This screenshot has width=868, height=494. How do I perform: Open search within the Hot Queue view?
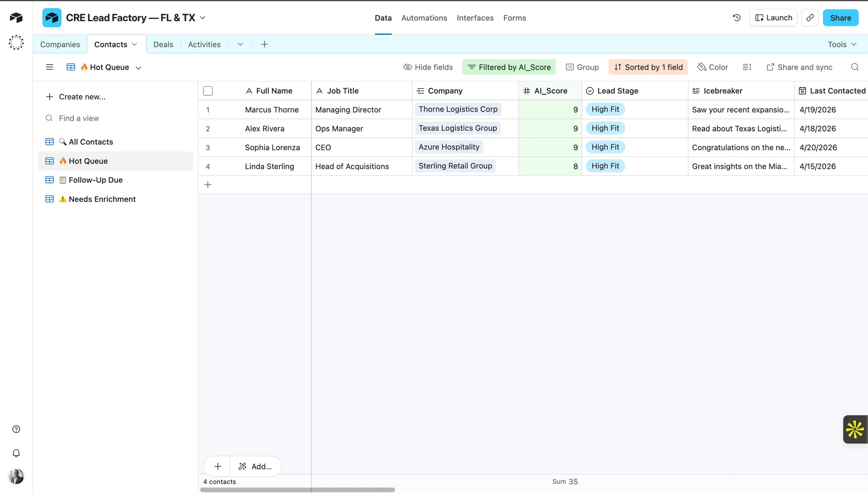[x=855, y=67]
